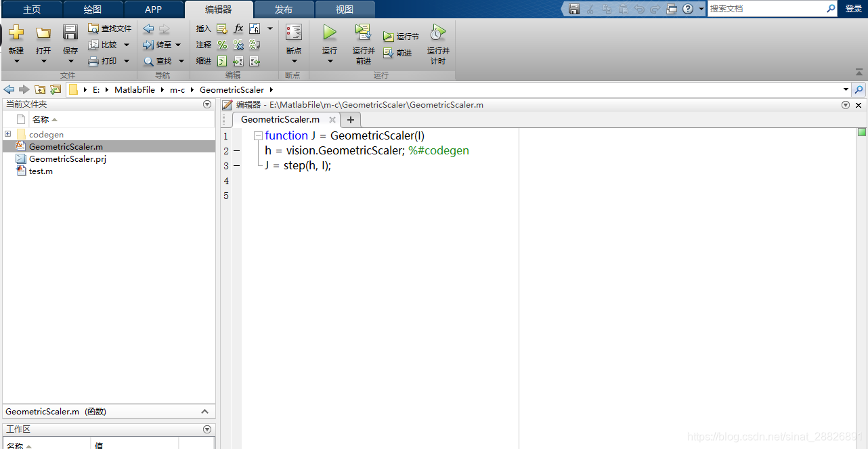Select the 编辑器 (Editor) tab

[219, 9]
